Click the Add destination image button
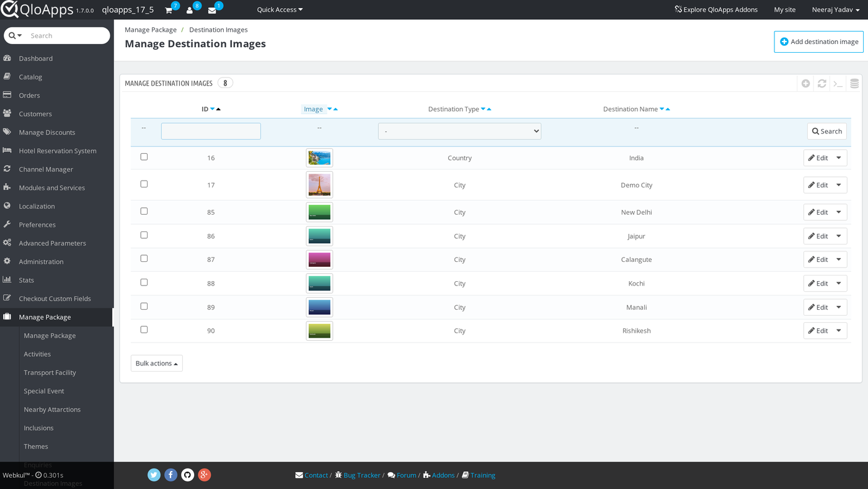Screen dimensions: 868x489 pyautogui.click(x=818, y=42)
